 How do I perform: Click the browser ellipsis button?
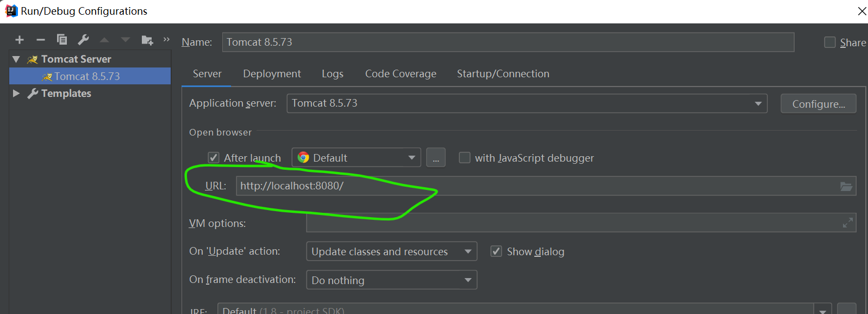tap(436, 158)
